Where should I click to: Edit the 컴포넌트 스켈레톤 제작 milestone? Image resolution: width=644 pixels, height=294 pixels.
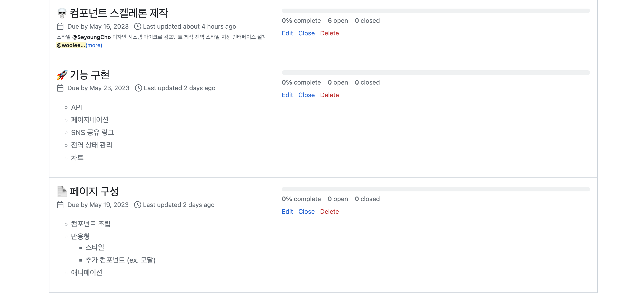287,33
